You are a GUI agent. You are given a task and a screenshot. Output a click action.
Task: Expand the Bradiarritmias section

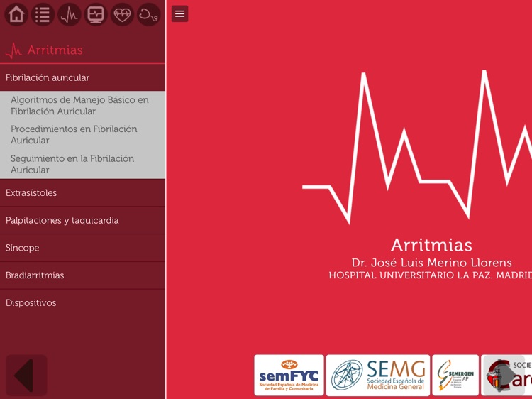pos(82,275)
